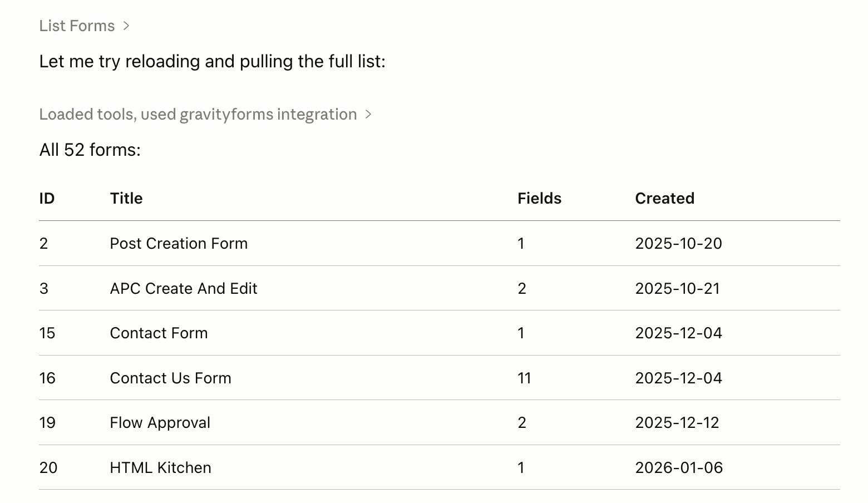868x503 pixels.
Task: Expand the List Forms chevron
Action: [126, 26]
